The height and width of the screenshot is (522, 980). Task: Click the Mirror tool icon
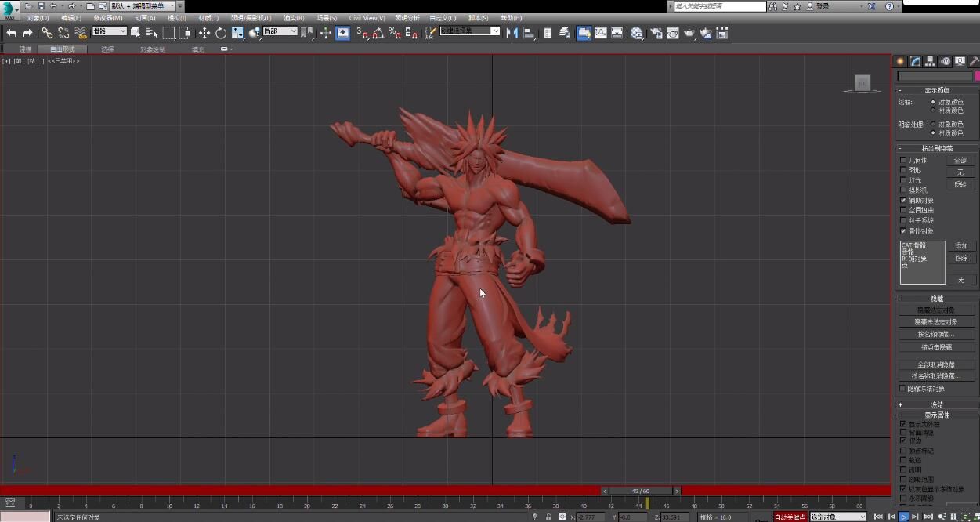512,33
